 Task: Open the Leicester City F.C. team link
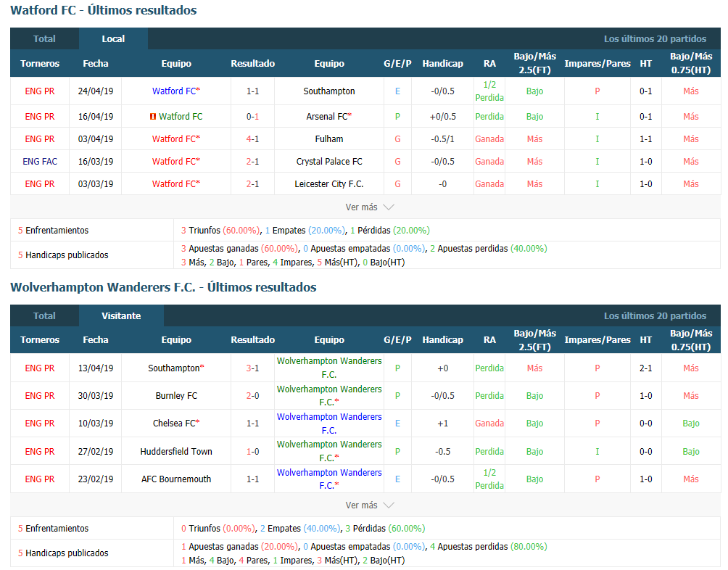(328, 183)
